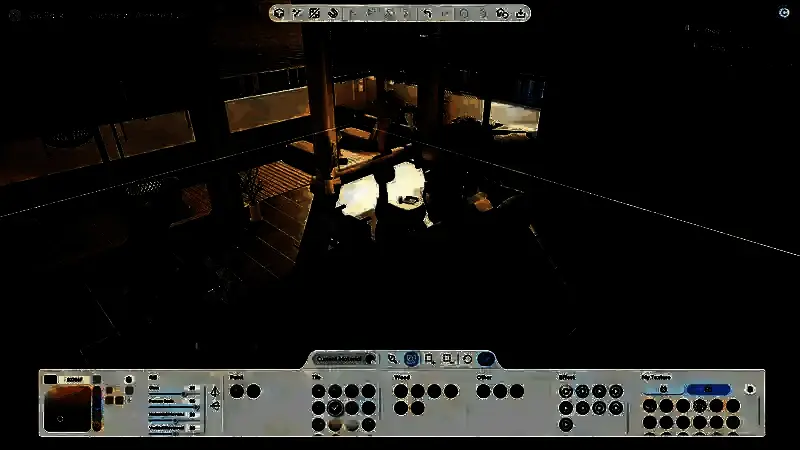This screenshot has height=450, width=800.
Task: Click inside the color picker gradient square
Action: [x=66, y=409]
